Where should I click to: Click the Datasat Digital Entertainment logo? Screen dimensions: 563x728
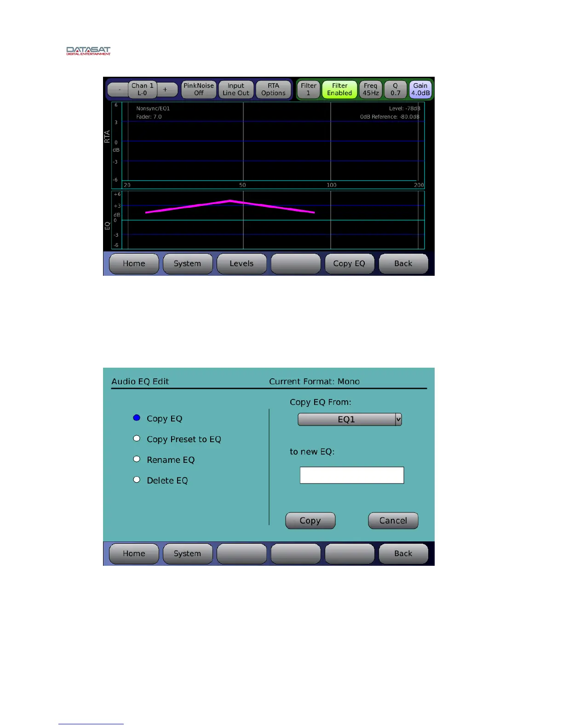click(x=89, y=51)
